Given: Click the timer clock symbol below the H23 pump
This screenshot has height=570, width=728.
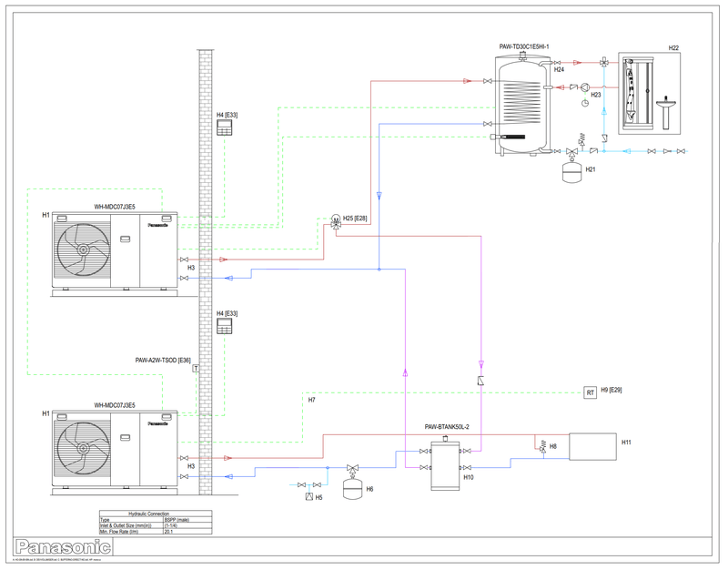Looking at the screenshot, I should point(585,103).
